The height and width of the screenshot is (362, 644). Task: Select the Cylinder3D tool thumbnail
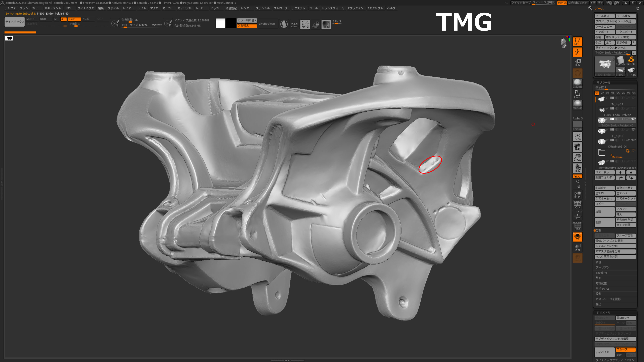pos(621,61)
